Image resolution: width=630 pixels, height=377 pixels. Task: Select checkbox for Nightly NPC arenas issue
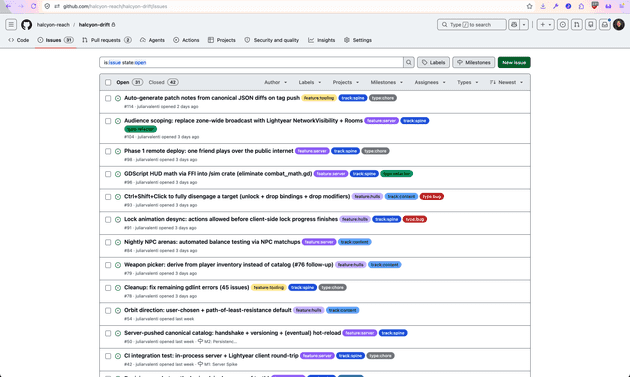(108, 242)
